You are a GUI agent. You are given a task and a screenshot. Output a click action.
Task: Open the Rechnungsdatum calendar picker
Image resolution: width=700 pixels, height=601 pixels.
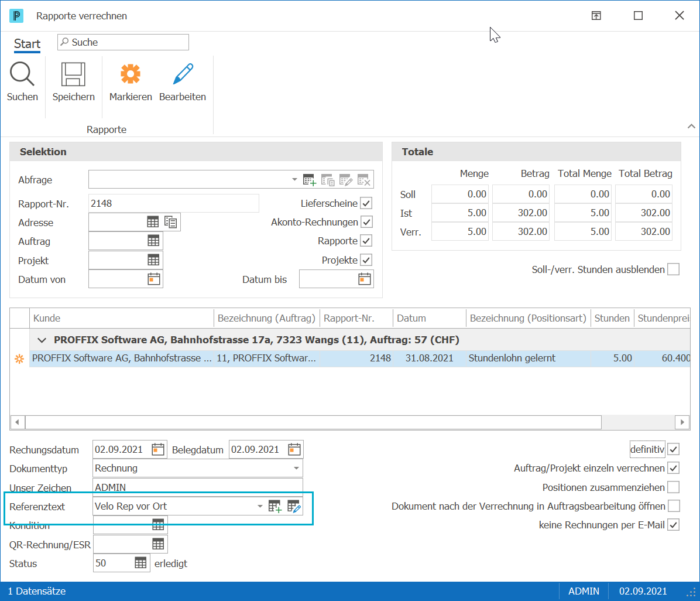[x=157, y=449]
